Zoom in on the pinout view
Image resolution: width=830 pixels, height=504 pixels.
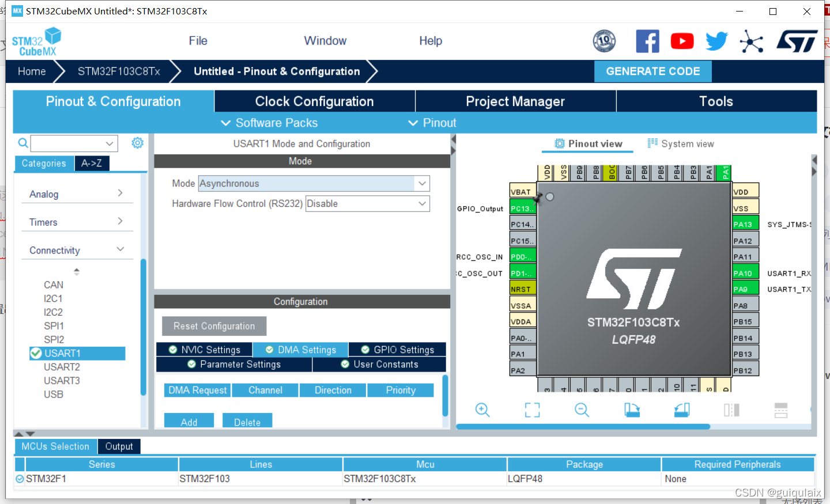pyautogui.click(x=482, y=410)
